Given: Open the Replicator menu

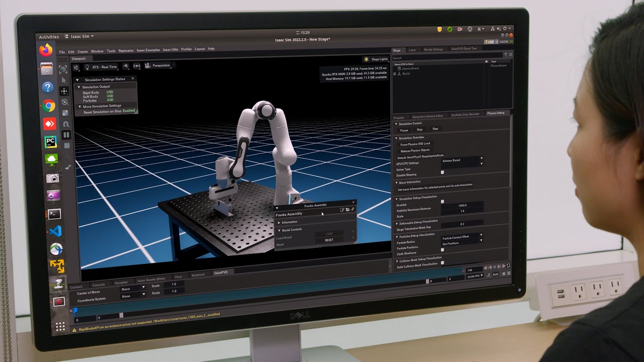Looking at the screenshot, I should 126,51.
